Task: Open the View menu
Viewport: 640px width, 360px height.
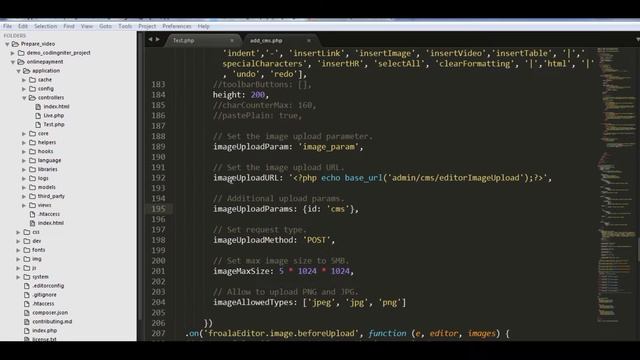Action: point(87,26)
